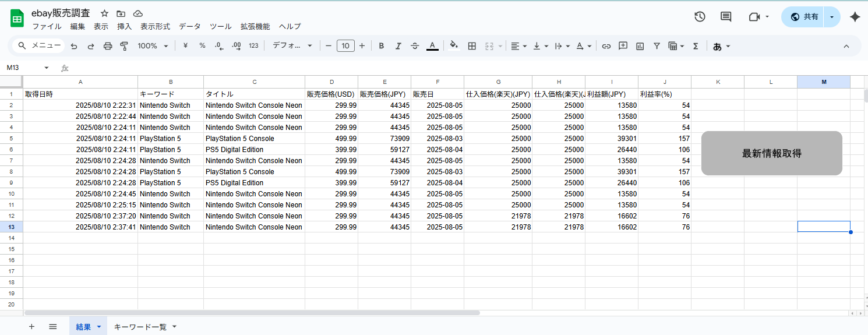Click the 共有 share button

805,17
